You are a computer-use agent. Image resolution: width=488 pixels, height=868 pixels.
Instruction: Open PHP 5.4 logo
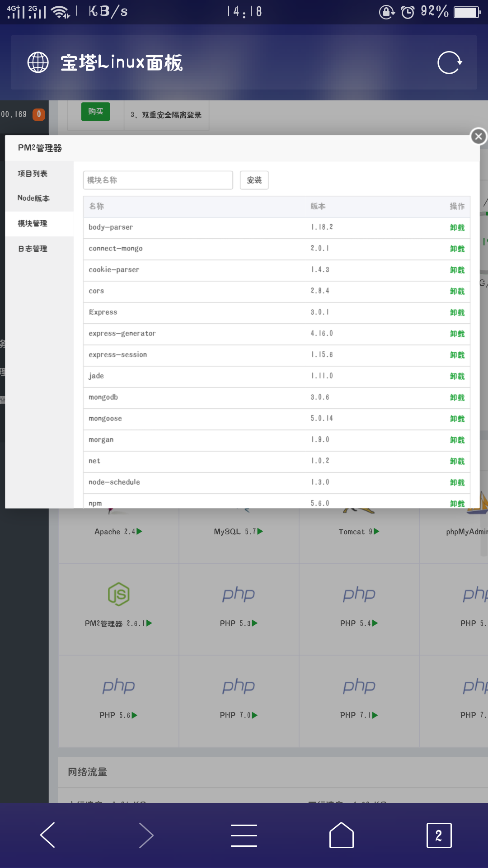pyautogui.click(x=359, y=594)
